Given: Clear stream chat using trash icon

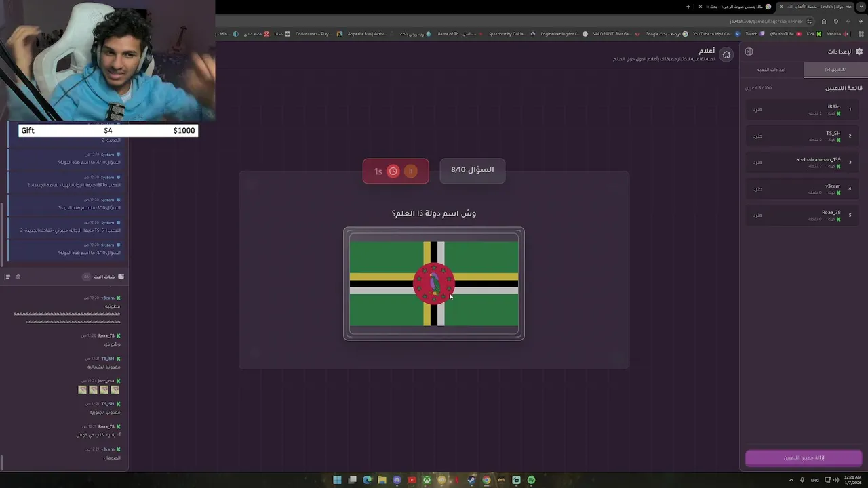Looking at the screenshot, I should [x=18, y=277].
